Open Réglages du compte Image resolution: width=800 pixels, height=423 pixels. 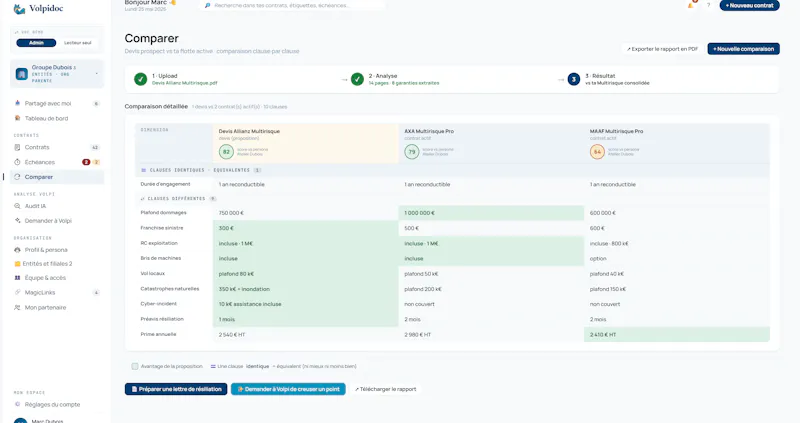click(x=57, y=404)
